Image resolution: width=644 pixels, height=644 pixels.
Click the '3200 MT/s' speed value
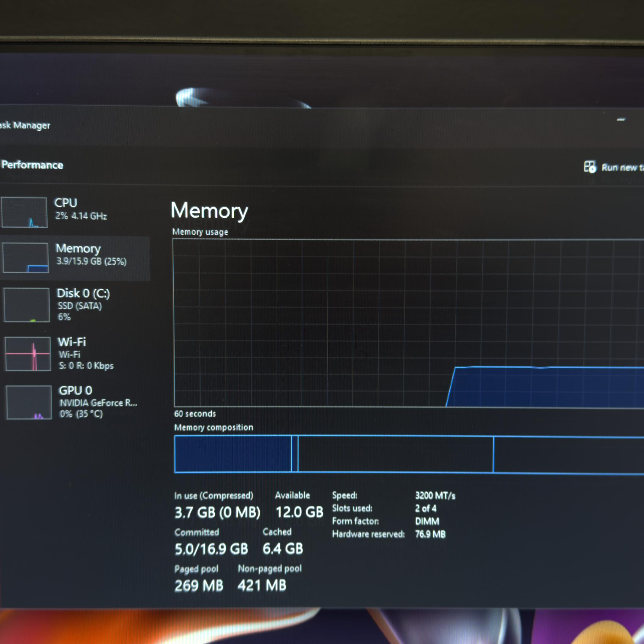435,496
